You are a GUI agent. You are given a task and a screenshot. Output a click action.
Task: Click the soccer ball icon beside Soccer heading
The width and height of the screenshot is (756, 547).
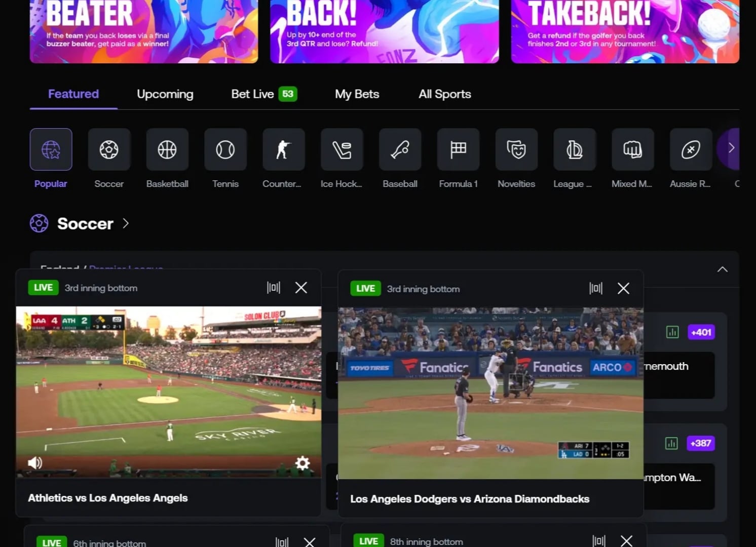[39, 223]
